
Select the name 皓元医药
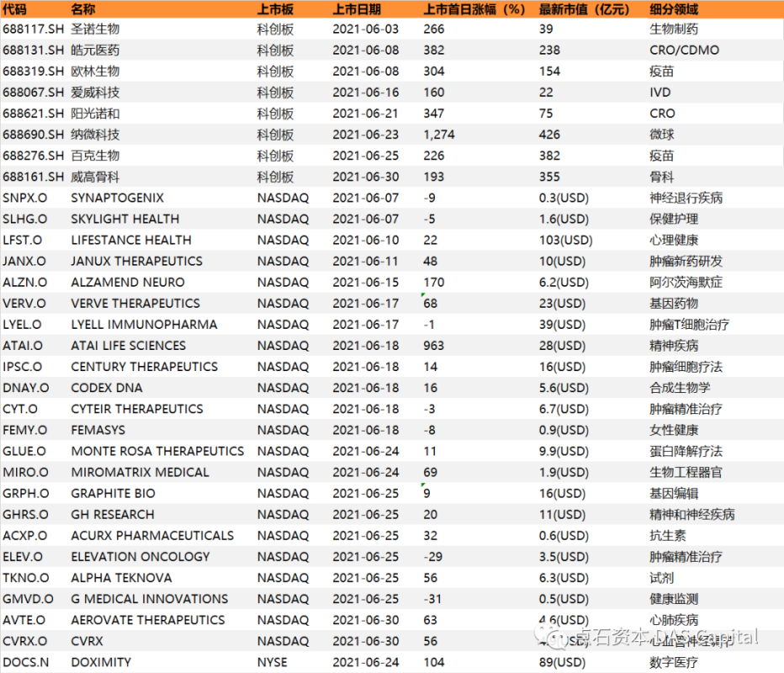(x=95, y=50)
